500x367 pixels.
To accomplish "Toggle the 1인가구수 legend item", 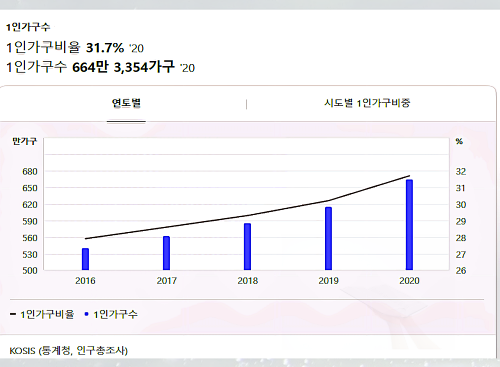I will (111, 314).
